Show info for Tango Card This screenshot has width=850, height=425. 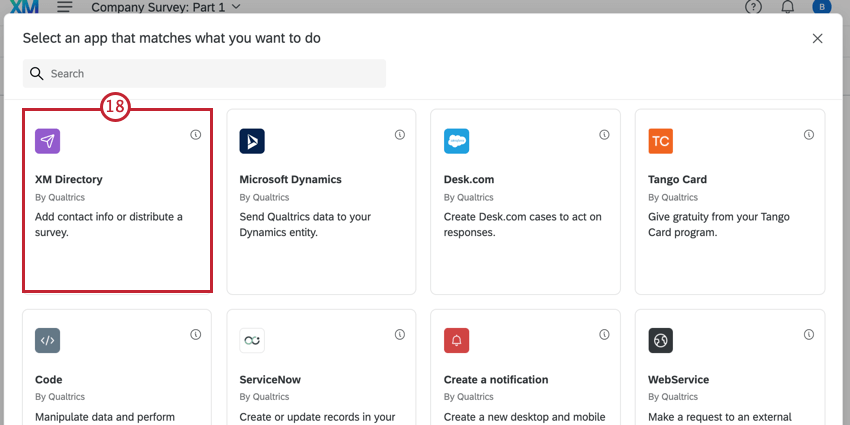pyautogui.click(x=809, y=134)
